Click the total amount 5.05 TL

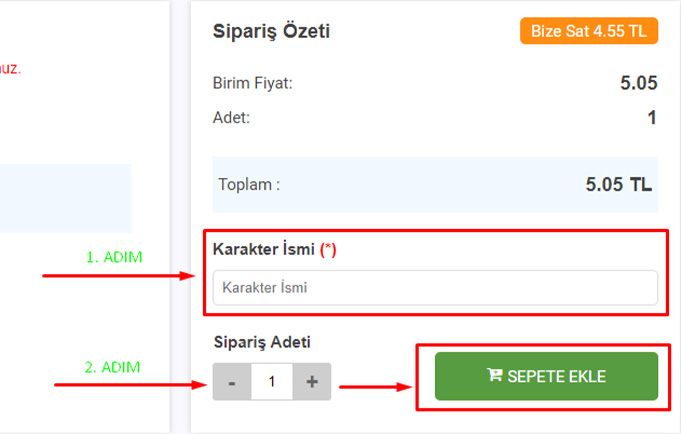[618, 184]
